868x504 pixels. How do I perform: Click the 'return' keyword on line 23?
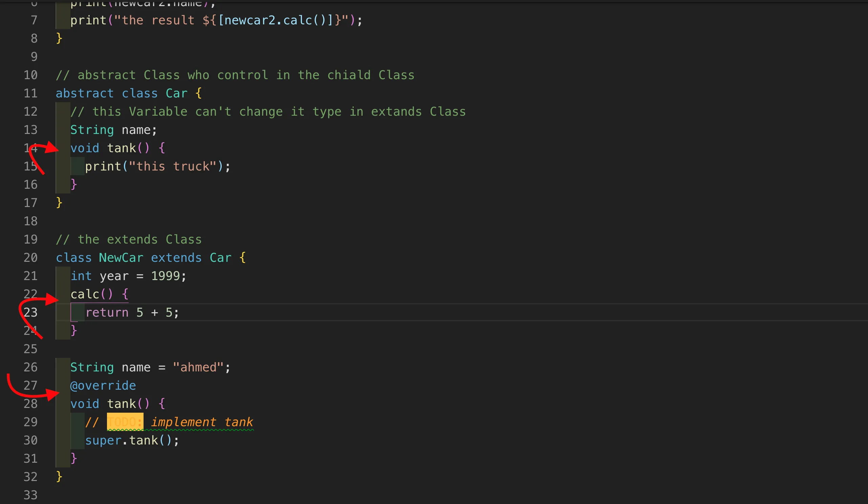pos(107,312)
